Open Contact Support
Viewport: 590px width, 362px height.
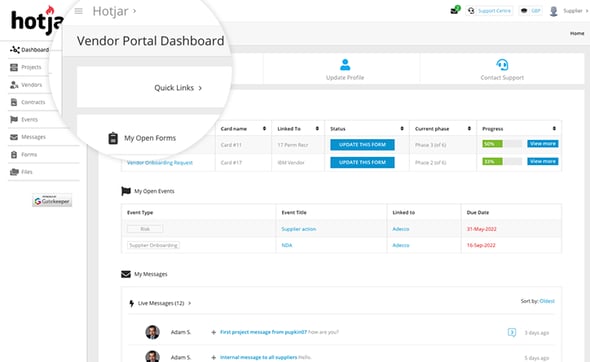point(502,78)
